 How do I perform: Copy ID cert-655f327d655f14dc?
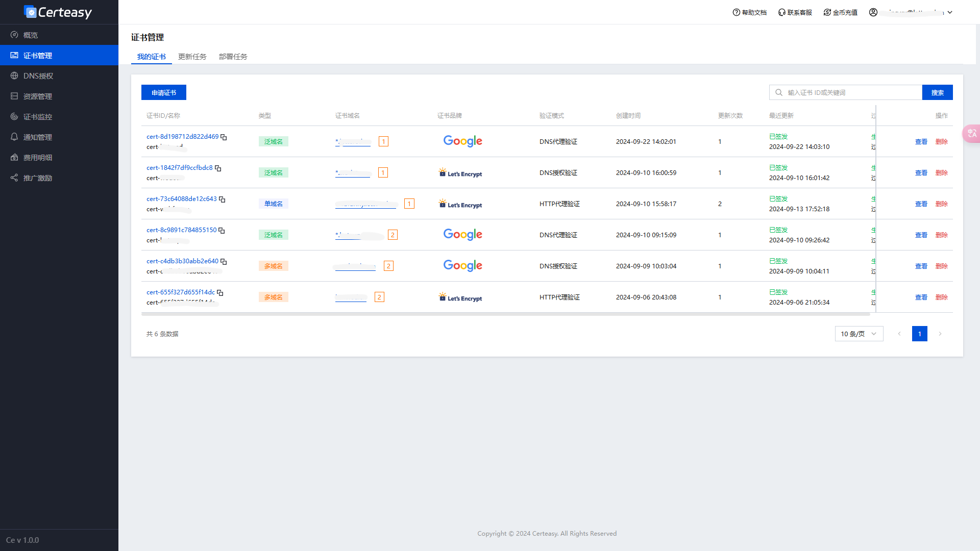(x=220, y=293)
